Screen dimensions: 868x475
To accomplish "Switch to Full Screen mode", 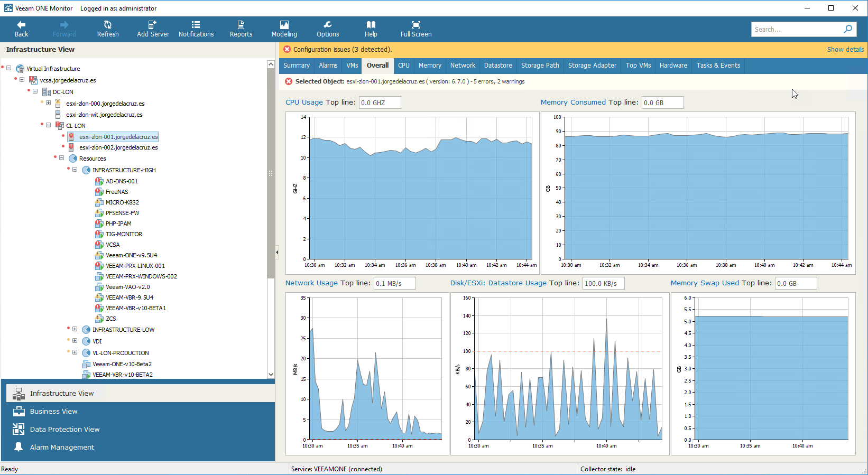I will point(416,29).
